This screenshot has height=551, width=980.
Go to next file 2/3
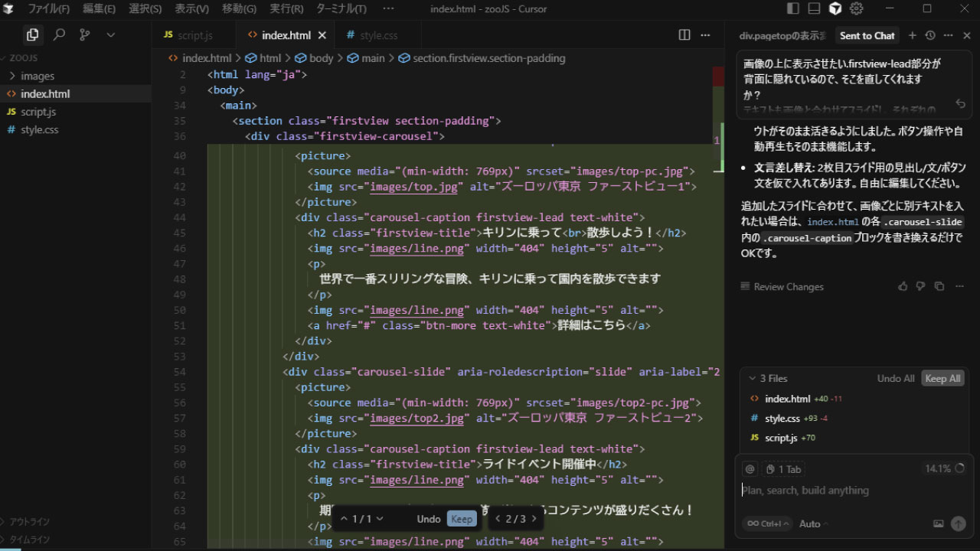(x=534, y=519)
